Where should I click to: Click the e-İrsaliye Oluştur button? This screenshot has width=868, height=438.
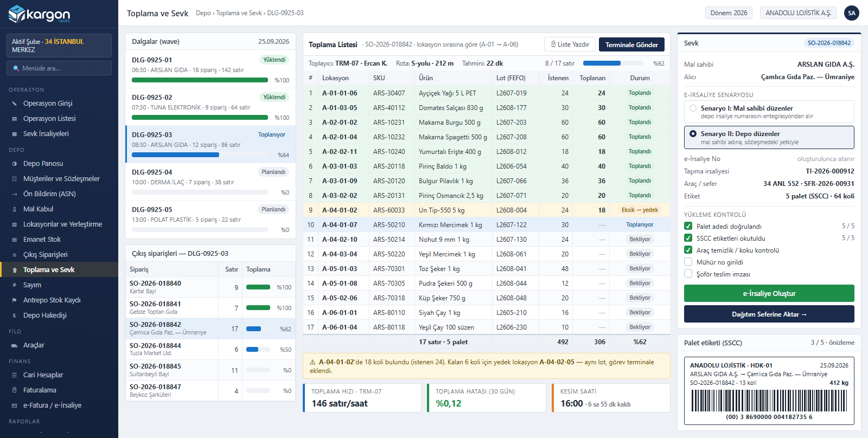pyautogui.click(x=769, y=293)
